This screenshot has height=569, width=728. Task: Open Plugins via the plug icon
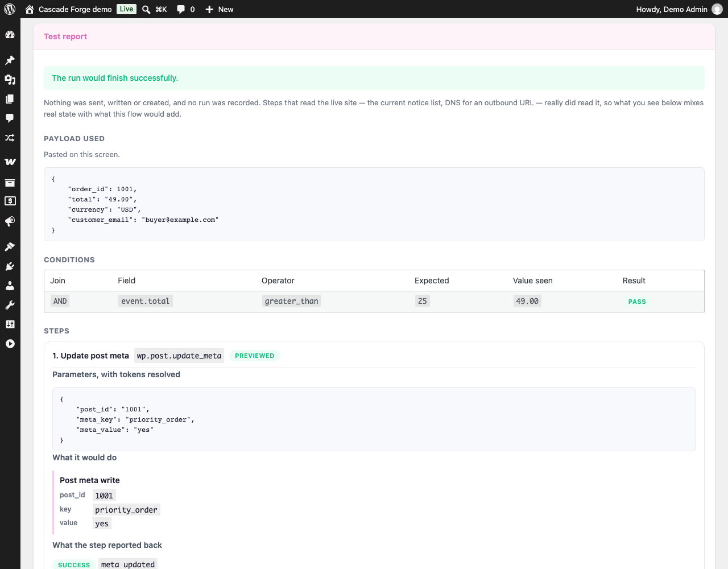(10, 266)
